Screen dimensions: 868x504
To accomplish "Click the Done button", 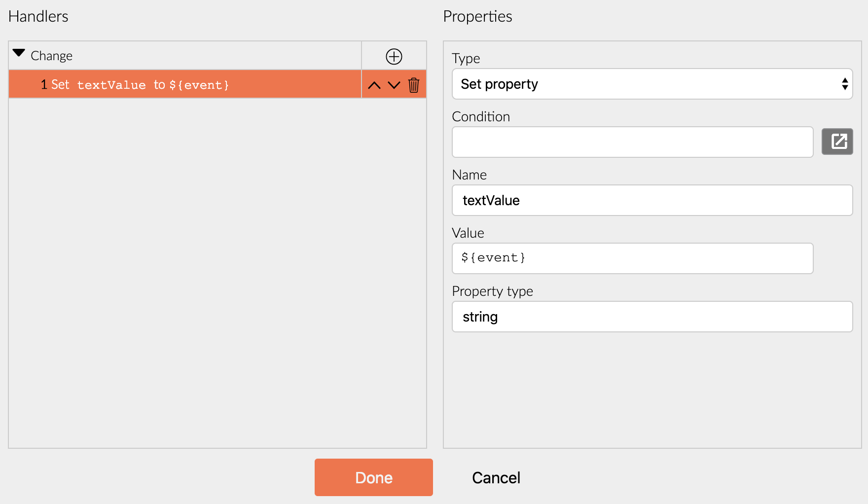I will (373, 477).
